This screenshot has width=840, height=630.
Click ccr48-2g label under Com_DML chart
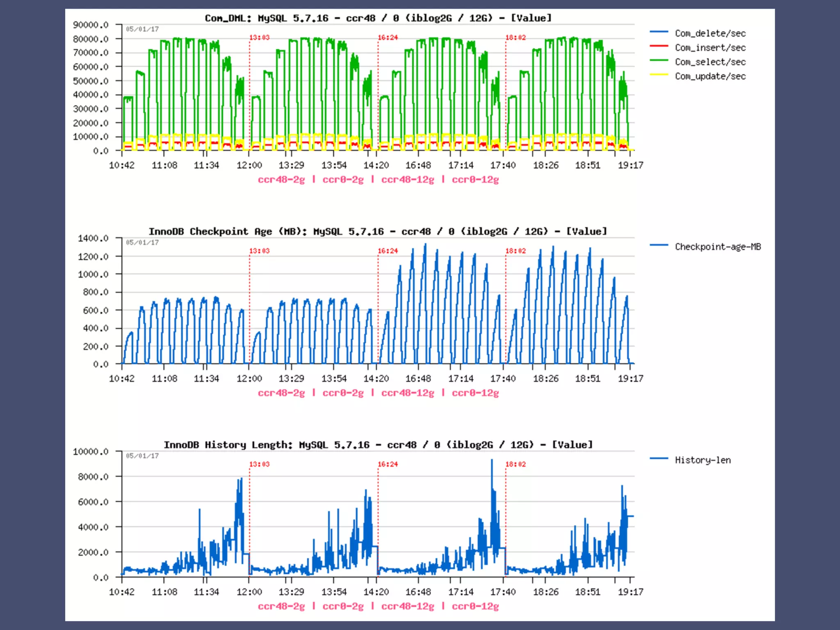(281, 180)
